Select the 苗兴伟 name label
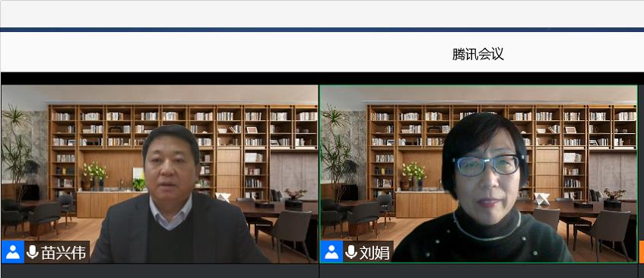This screenshot has height=278, width=644. 63,253
